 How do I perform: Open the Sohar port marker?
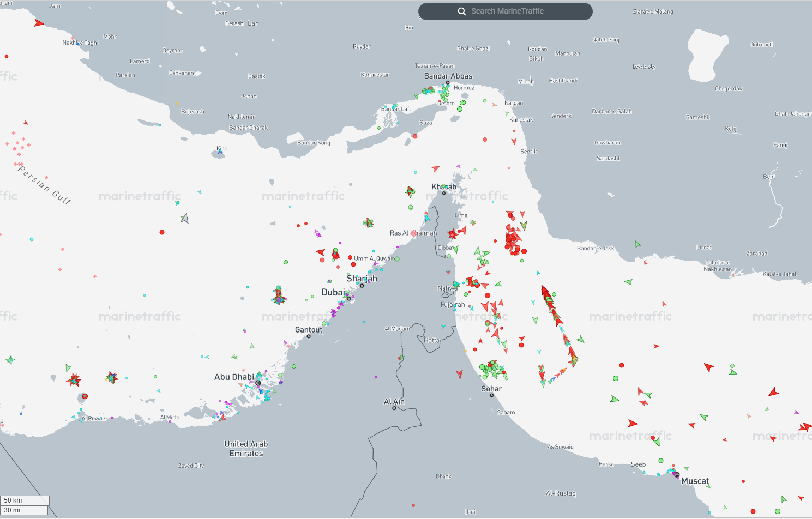491,395
